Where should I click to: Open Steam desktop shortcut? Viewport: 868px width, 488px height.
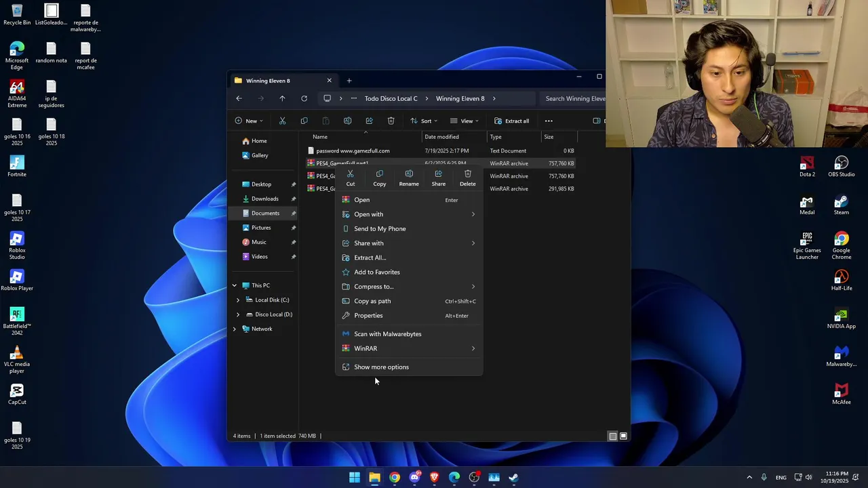842,205
